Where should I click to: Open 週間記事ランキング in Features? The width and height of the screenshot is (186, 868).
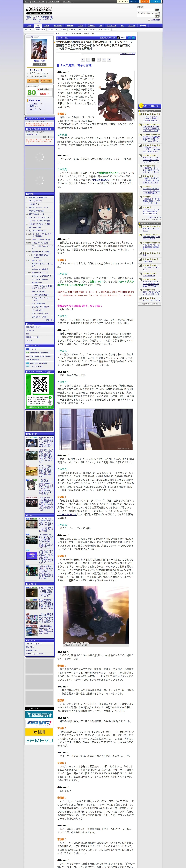click(33, 327)
